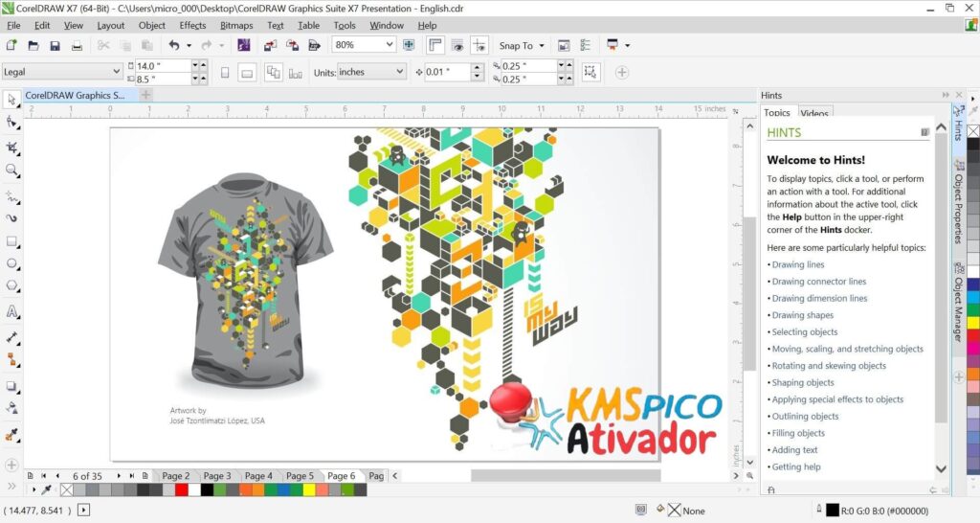Open the Shaping objects hint topic

803,383
